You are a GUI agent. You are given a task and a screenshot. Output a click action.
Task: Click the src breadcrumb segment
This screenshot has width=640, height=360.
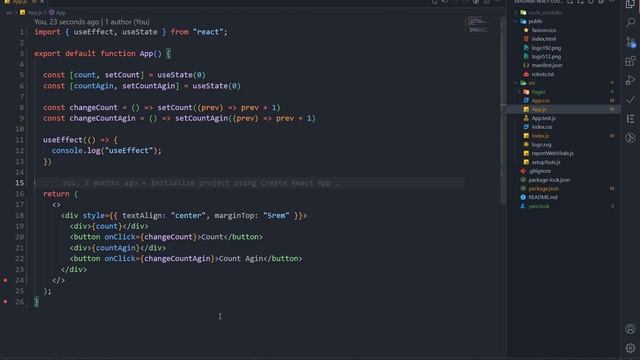tap(9, 13)
